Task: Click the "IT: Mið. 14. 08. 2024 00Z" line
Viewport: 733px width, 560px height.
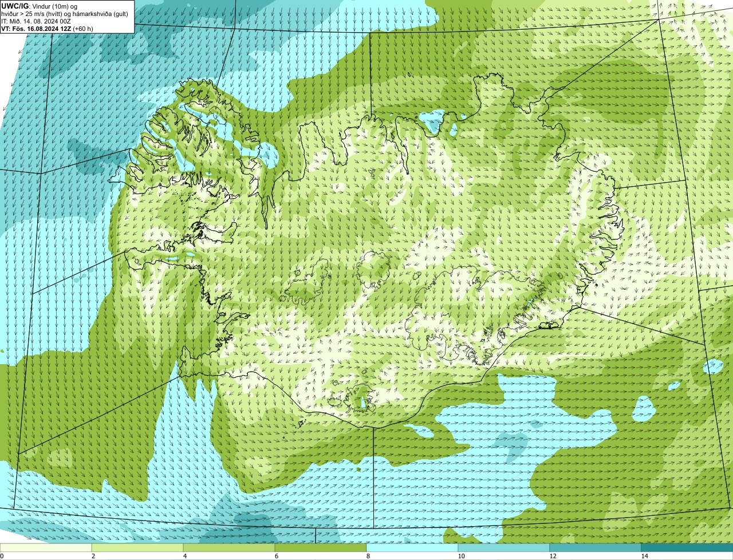Action: click(x=36, y=21)
